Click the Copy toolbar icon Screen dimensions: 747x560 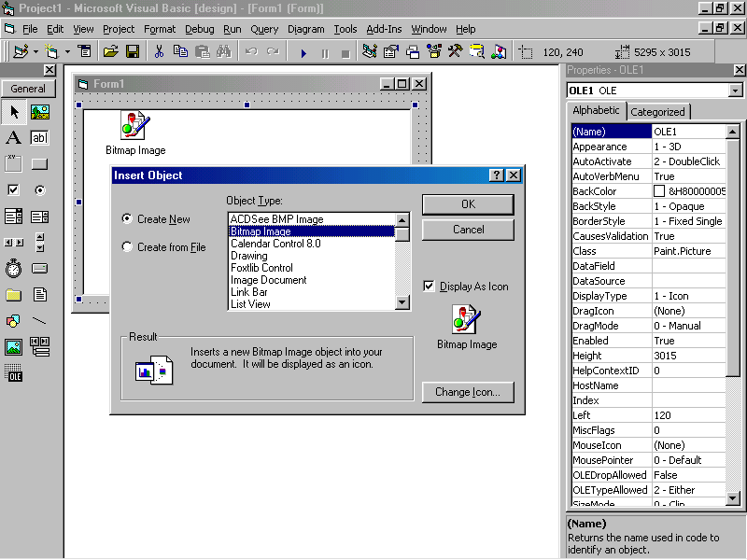tap(180, 51)
